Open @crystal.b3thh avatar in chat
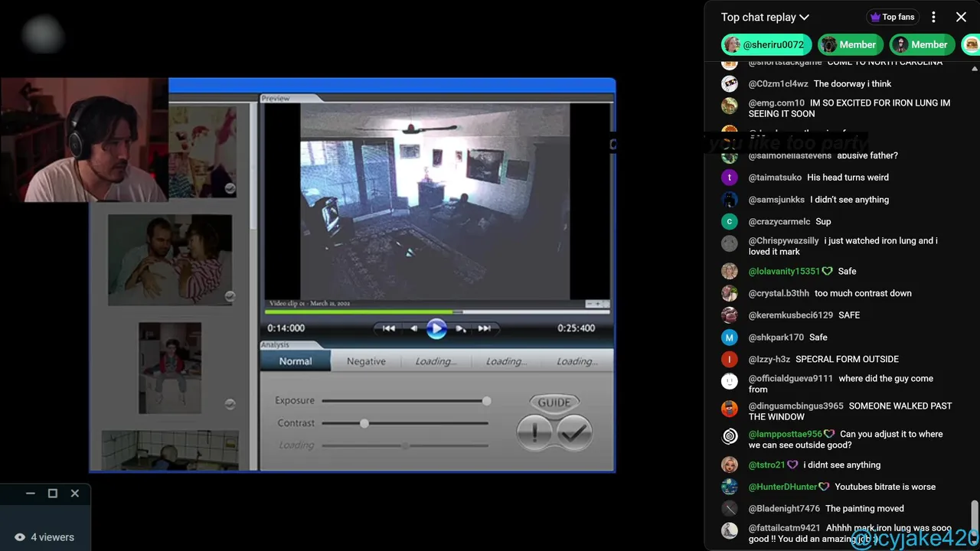 point(730,294)
